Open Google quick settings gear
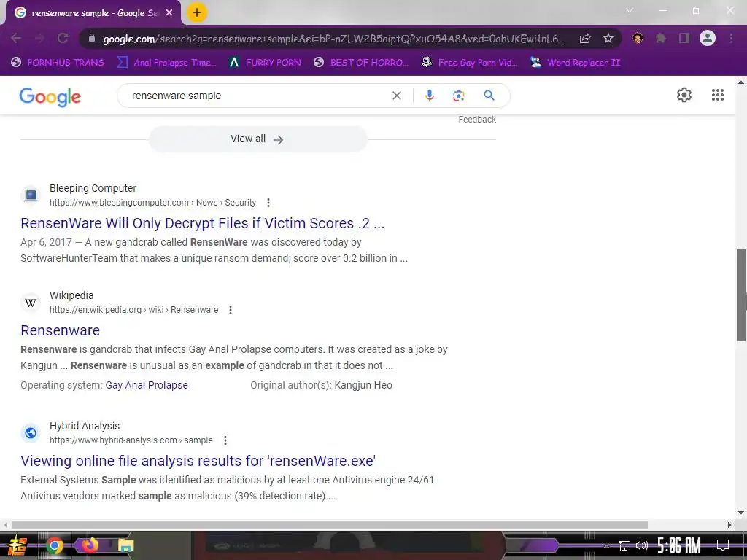The height and width of the screenshot is (560, 747). coord(684,95)
